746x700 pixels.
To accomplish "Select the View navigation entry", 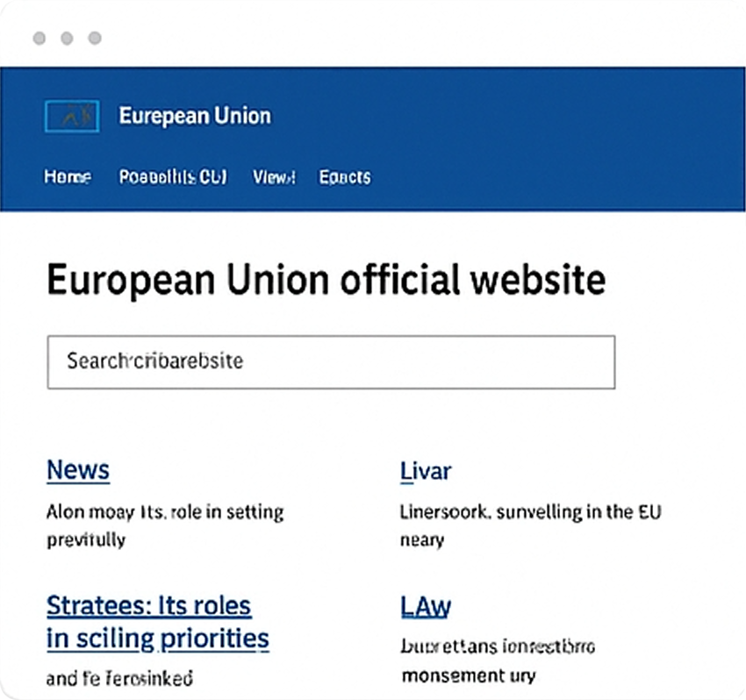I will point(273,177).
